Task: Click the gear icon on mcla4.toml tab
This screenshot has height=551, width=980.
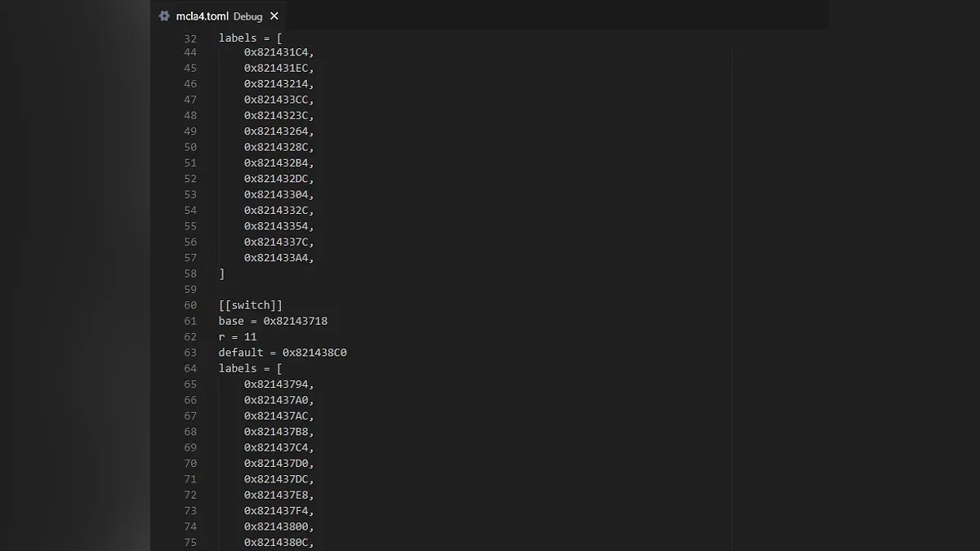Action: click(x=164, y=16)
